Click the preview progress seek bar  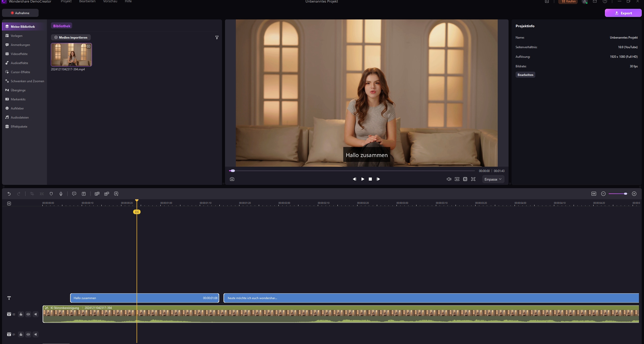352,171
